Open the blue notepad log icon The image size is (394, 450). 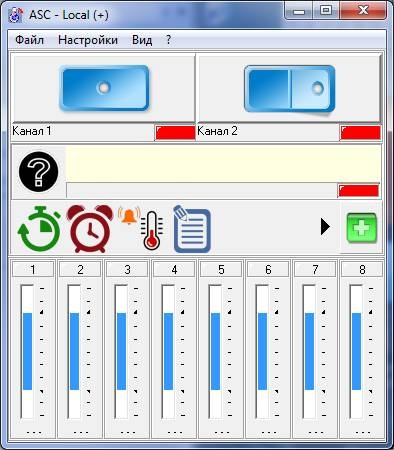pos(192,229)
